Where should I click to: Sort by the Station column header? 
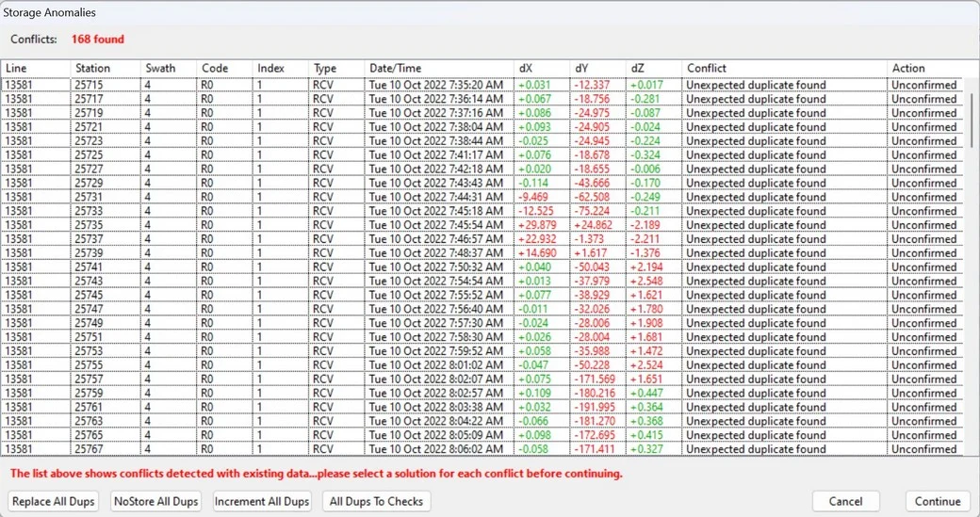(x=92, y=68)
